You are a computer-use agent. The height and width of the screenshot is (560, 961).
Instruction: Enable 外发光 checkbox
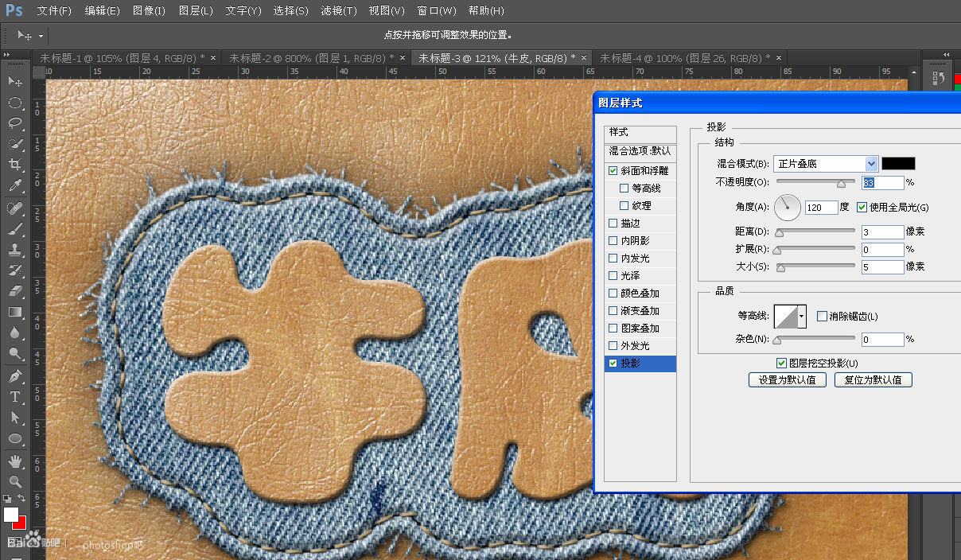613,346
